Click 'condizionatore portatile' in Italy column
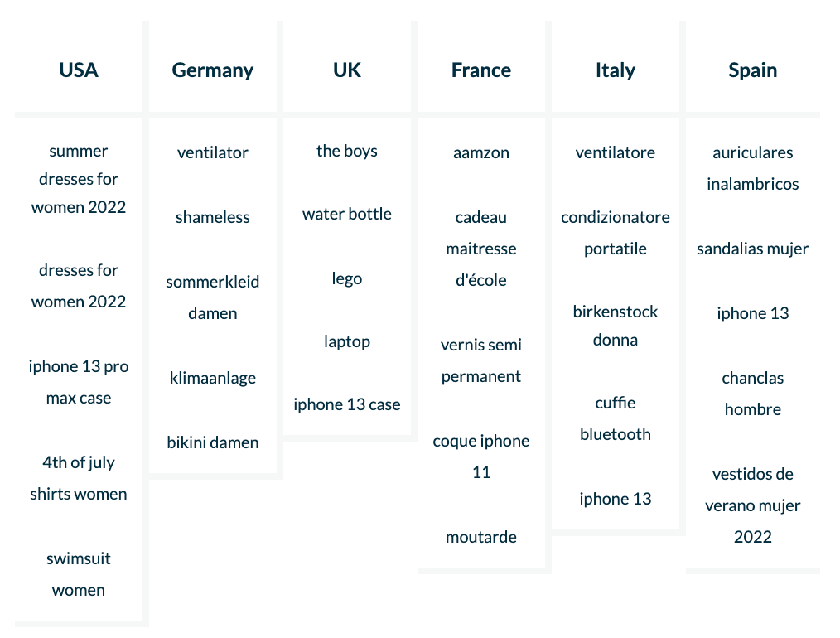Image resolution: width=840 pixels, height=638 pixels. pos(616,233)
